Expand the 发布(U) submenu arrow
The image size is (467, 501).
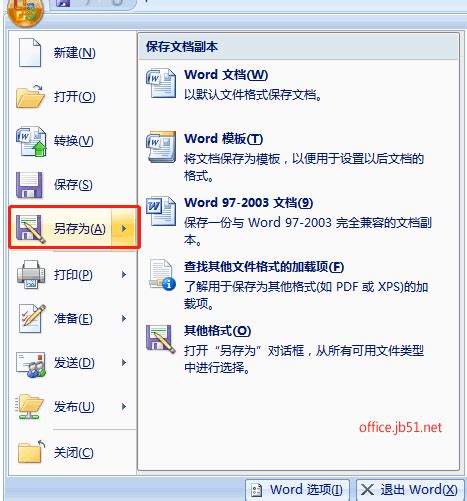coord(124,406)
